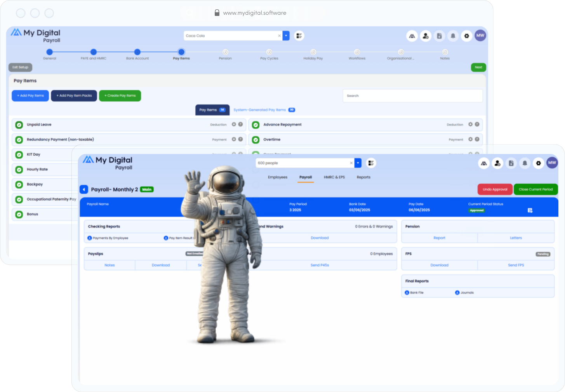Click the MW user avatar in front window
565x392 pixels.
(552, 163)
